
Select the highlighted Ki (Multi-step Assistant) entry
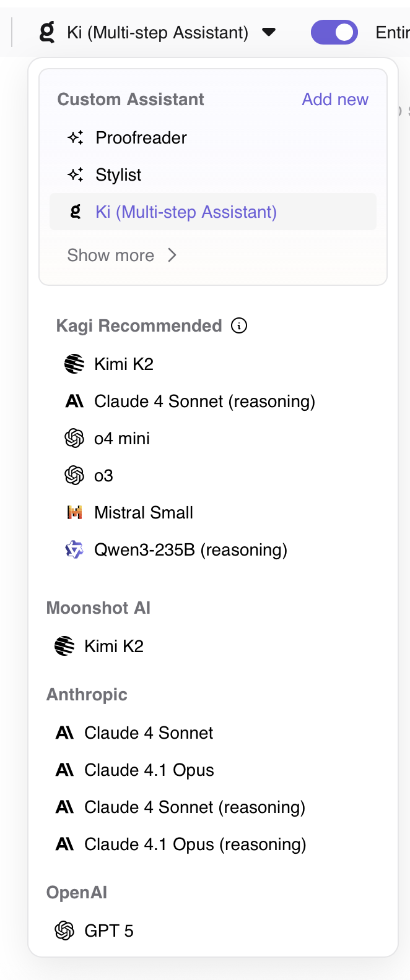click(x=186, y=212)
